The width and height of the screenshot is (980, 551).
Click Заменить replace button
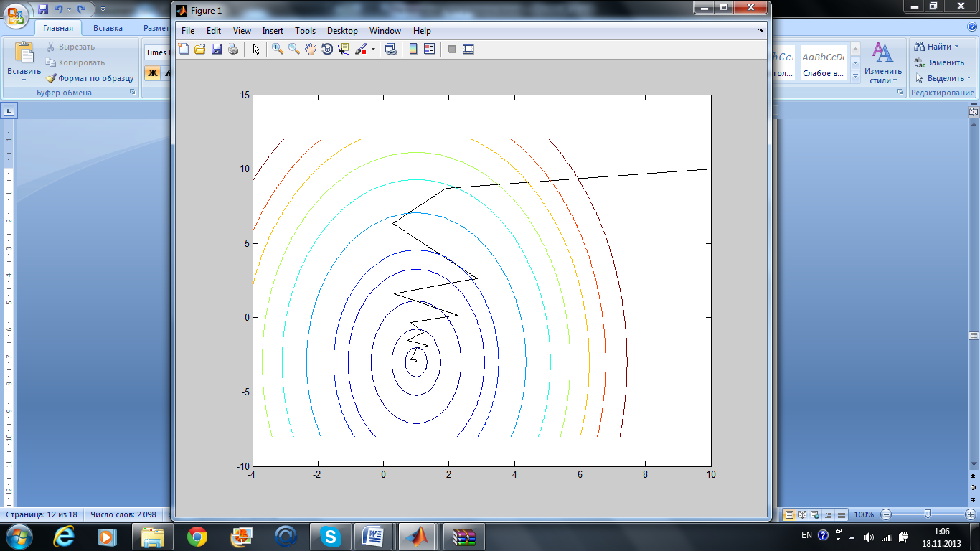[938, 62]
